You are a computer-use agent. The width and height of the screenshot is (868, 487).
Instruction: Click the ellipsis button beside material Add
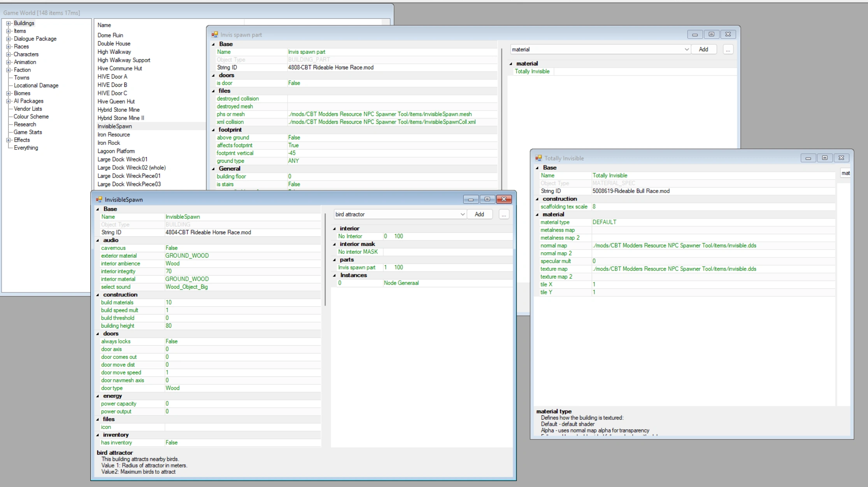tap(728, 49)
